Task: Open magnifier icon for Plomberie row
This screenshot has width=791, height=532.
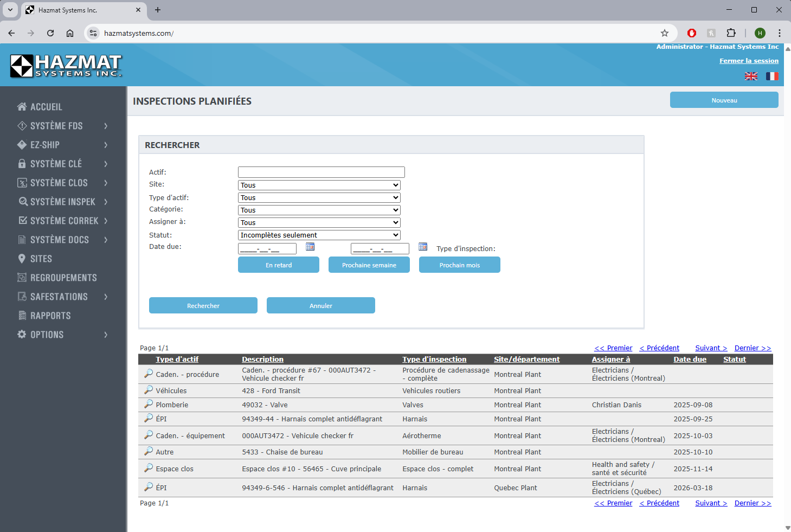Action: (149, 404)
